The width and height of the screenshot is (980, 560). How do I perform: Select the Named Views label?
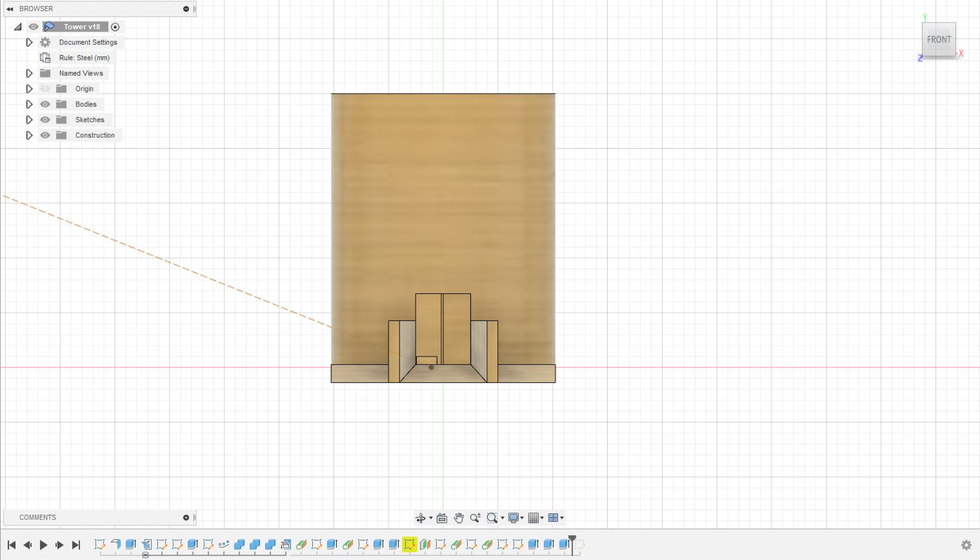(81, 73)
